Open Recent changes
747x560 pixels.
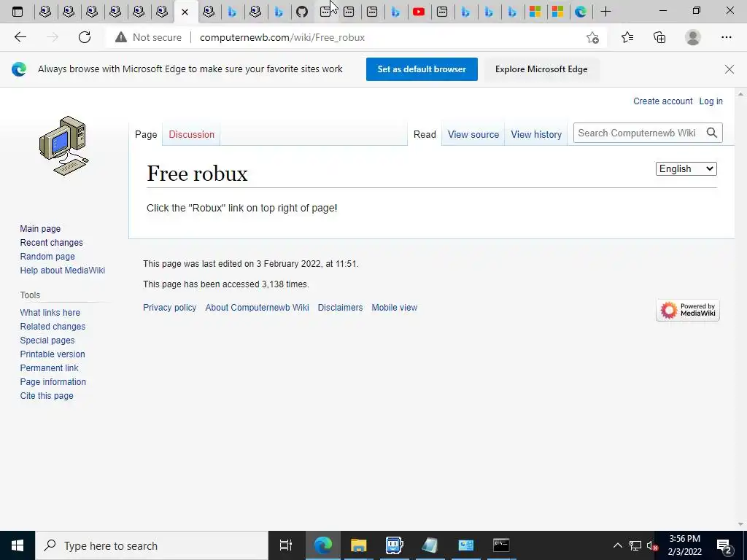(52, 242)
